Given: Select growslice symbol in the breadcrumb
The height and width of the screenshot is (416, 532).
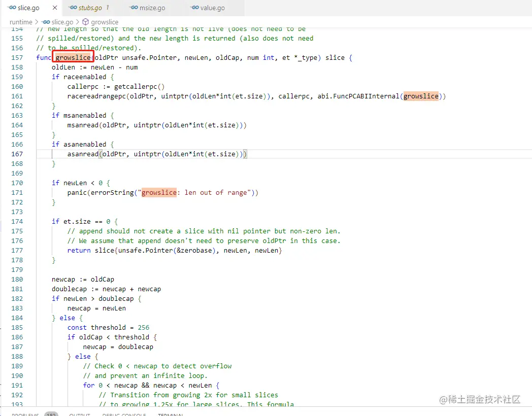Looking at the screenshot, I should pos(105,22).
